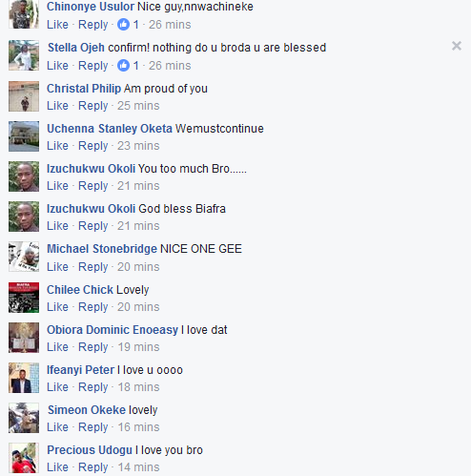Screen dimensions: 471x476
Task: Open Christal Philip's profile picture
Action: (x=24, y=96)
